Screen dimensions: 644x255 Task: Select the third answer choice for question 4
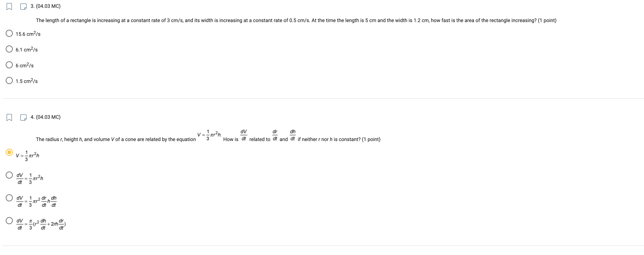click(x=9, y=198)
